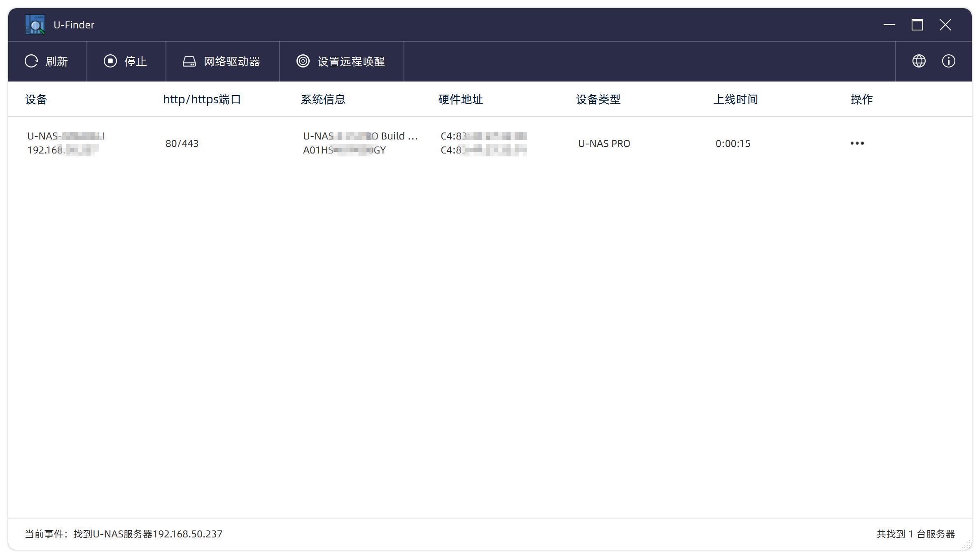This screenshot has height=558, width=980.
Task: Click the 上线时间 column header
Action: coord(735,99)
